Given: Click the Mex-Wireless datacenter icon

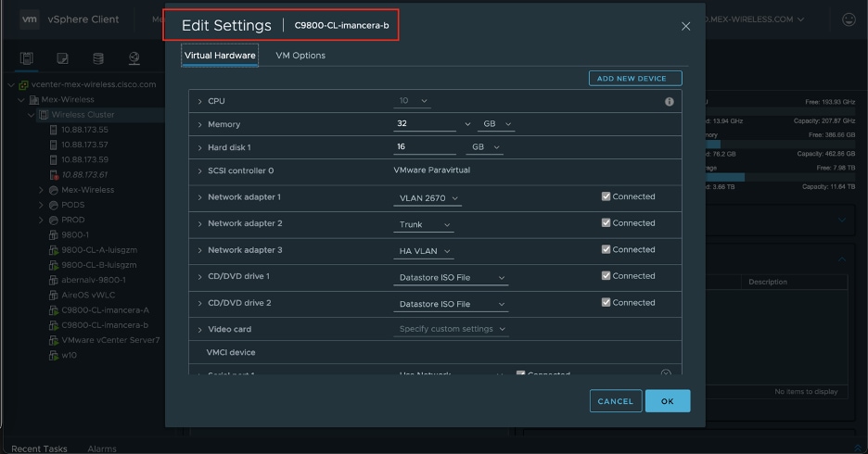Looking at the screenshot, I should point(33,99).
